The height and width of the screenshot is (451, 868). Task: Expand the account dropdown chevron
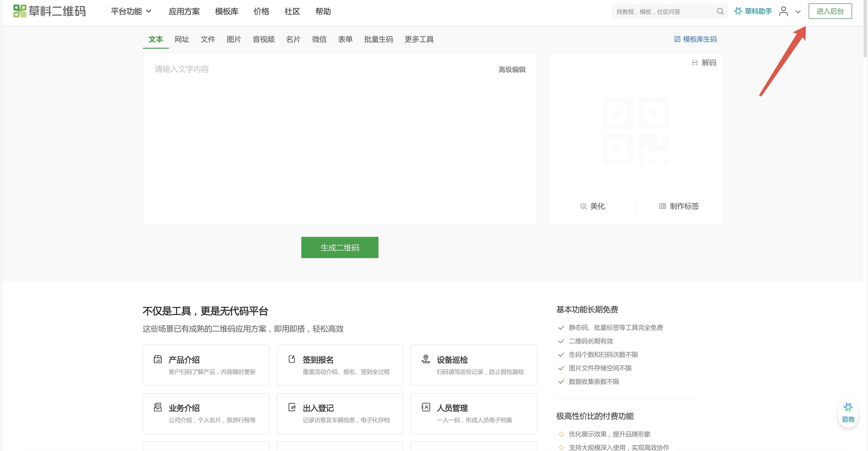(x=798, y=12)
